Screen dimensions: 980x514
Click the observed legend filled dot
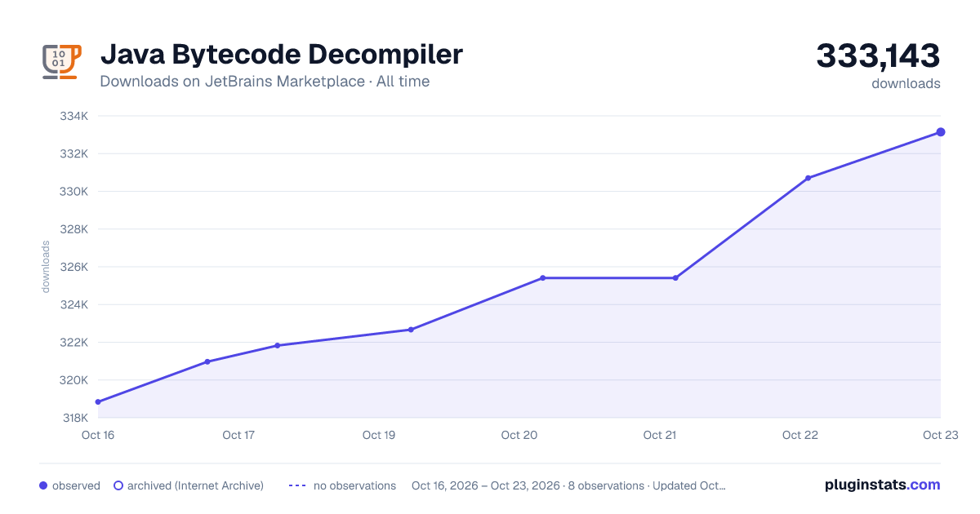(43, 485)
